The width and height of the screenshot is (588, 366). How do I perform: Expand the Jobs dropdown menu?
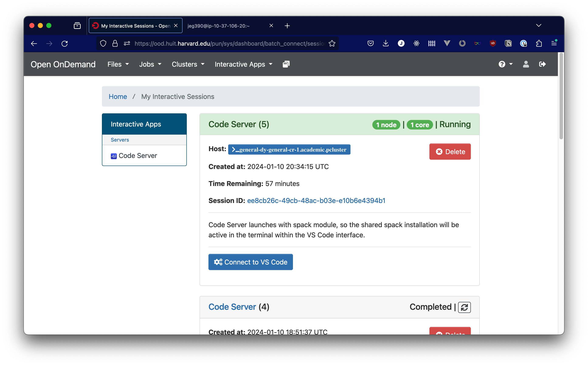pos(150,64)
